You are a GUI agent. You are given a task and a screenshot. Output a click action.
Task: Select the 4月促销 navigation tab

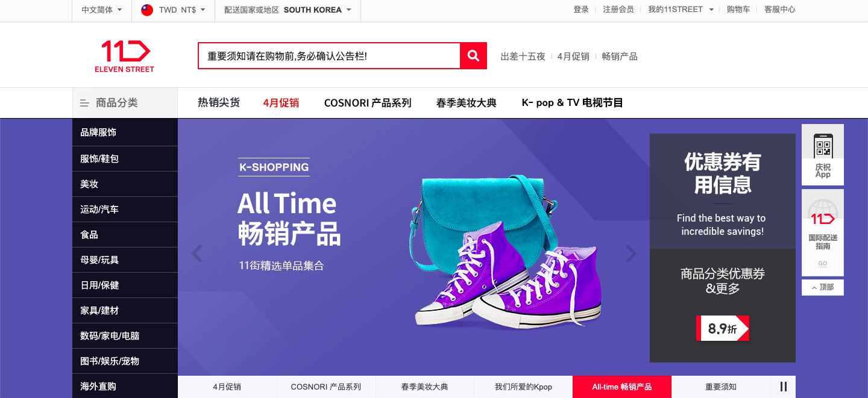(281, 103)
